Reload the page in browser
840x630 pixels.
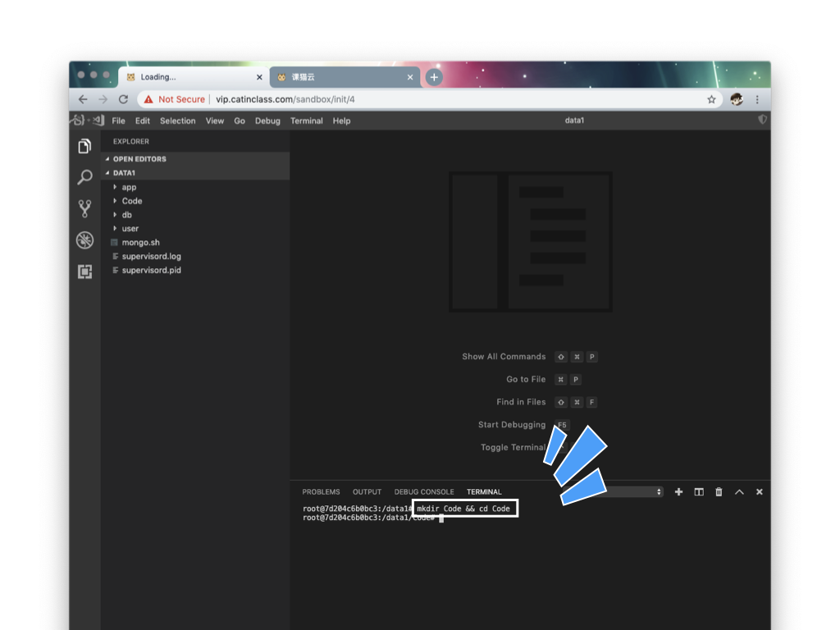click(x=123, y=99)
